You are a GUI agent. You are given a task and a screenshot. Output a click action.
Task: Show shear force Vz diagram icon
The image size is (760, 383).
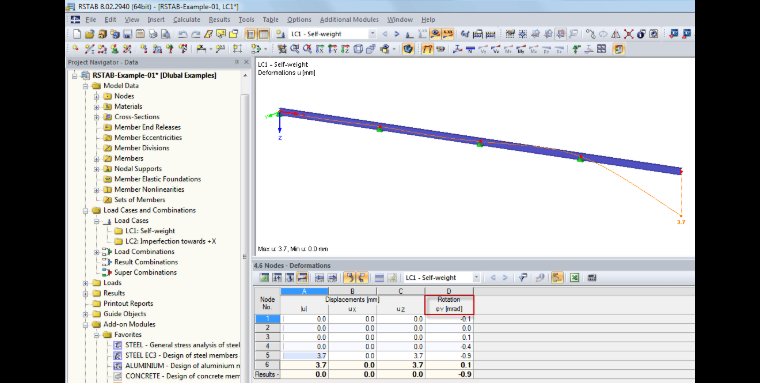tap(495, 49)
